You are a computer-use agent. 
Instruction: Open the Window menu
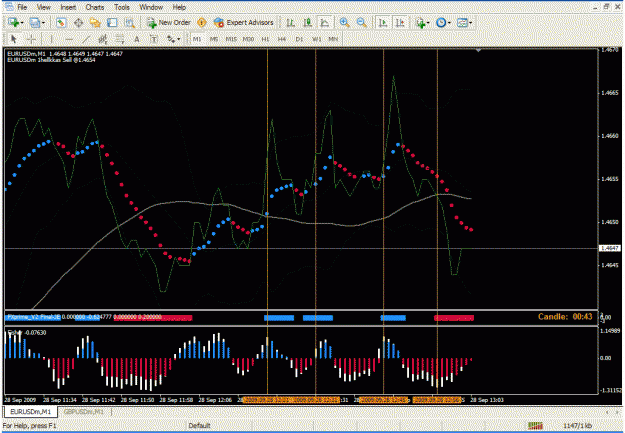click(151, 7)
